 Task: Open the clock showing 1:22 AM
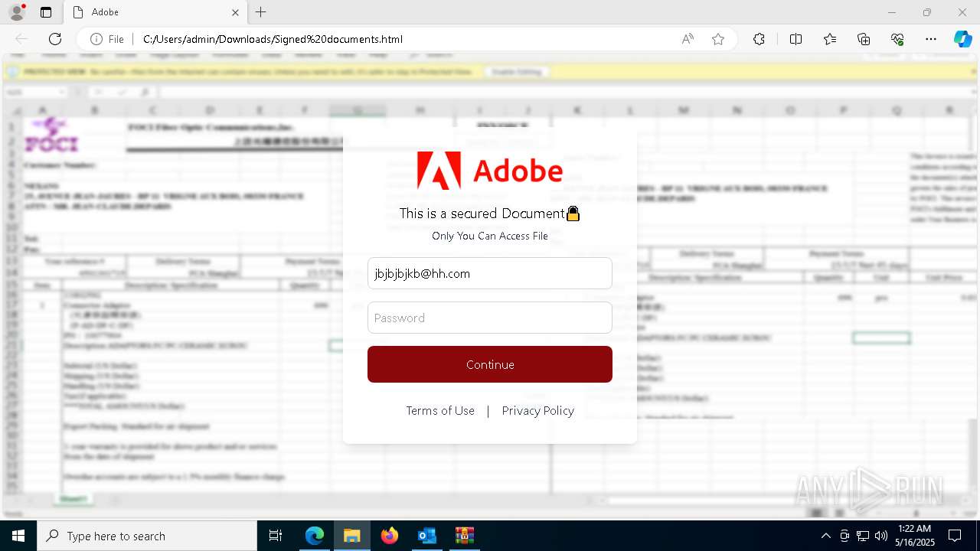pyautogui.click(x=914, y=536)
